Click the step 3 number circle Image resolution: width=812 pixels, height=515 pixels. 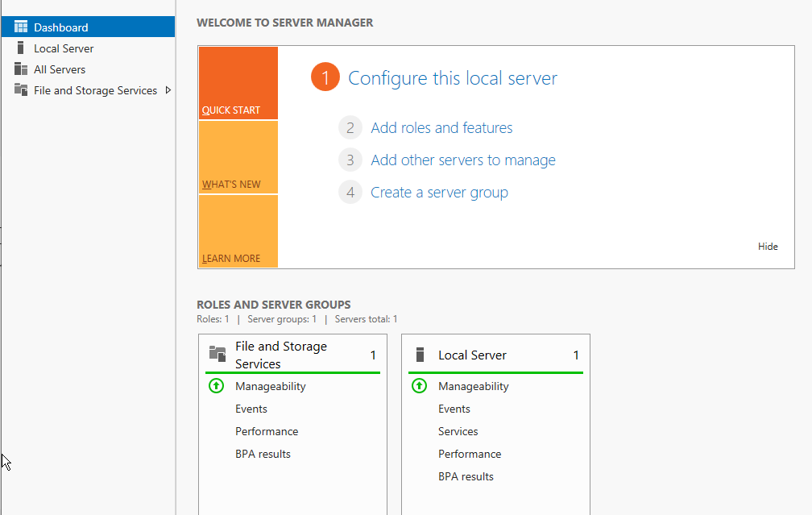tap(350, 160)
